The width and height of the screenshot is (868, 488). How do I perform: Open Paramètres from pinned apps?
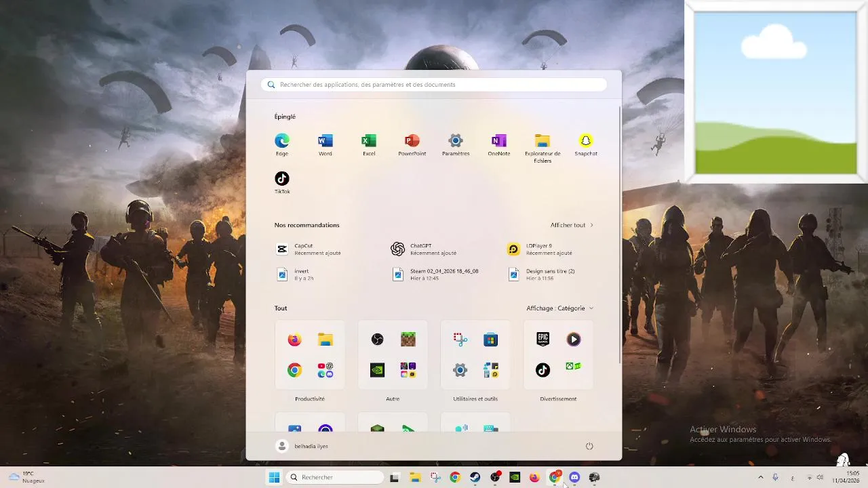click(456, 144)
